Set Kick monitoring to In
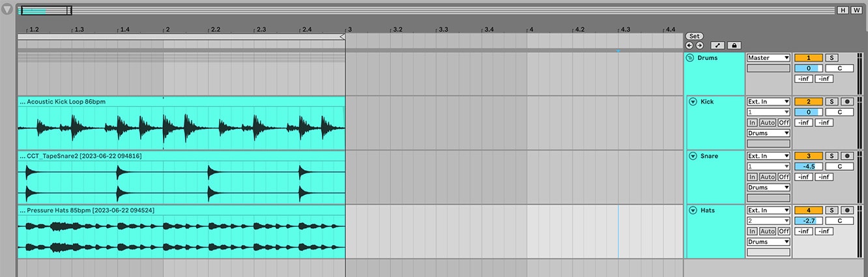 [x=752, y=123]
